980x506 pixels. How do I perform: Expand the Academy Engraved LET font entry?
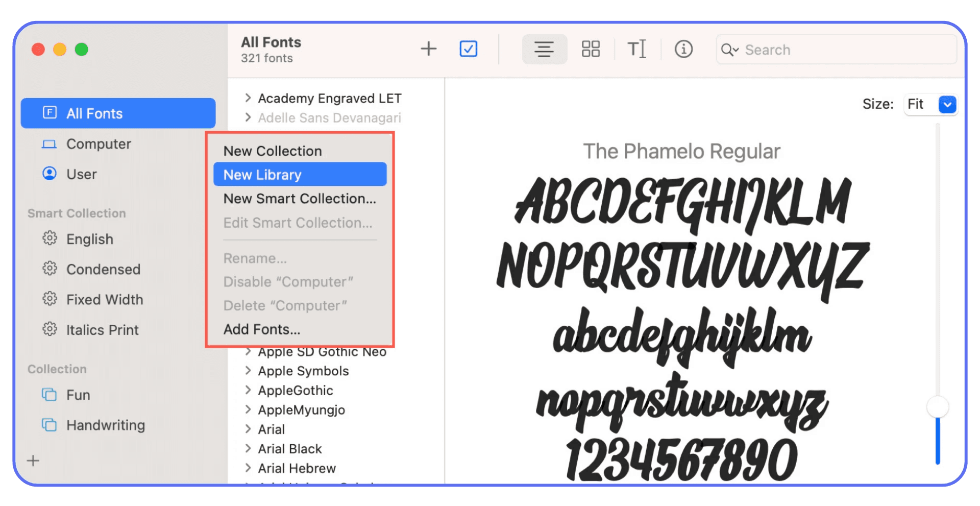click(x=249, y=98)
